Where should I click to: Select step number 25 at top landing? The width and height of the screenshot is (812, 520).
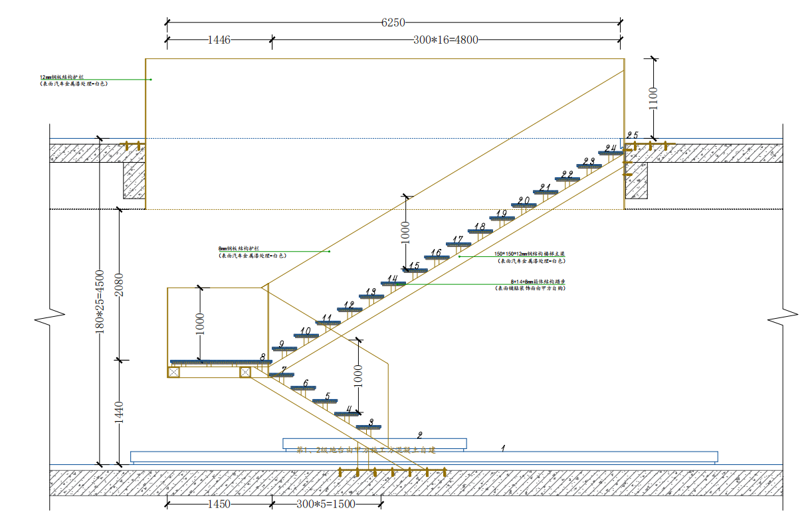(632, 135)
